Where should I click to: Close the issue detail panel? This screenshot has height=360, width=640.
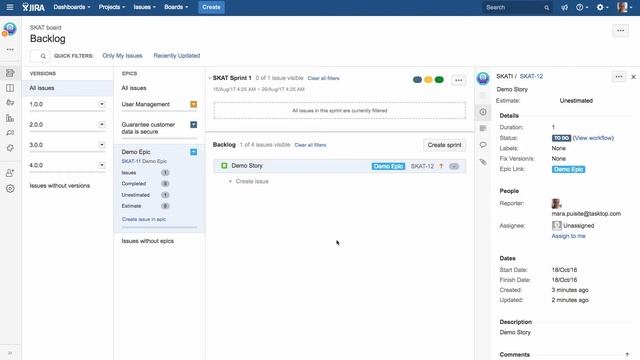[633, 77]
